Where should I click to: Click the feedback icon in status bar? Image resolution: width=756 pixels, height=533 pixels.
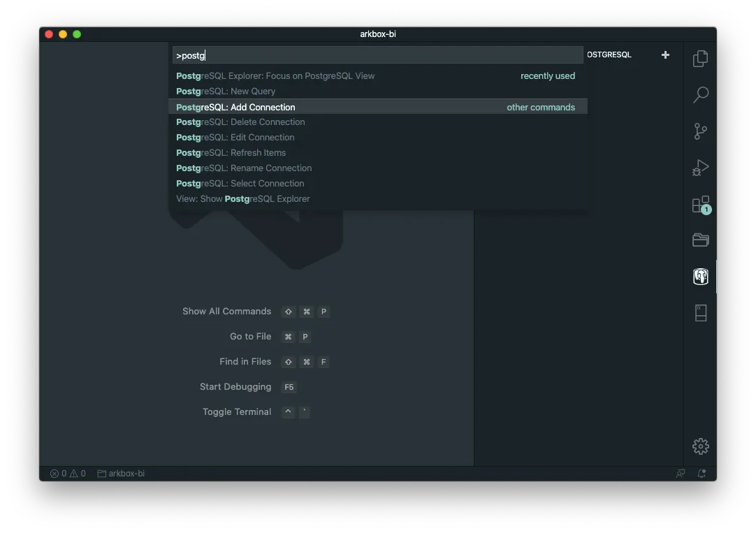(681, 474)
